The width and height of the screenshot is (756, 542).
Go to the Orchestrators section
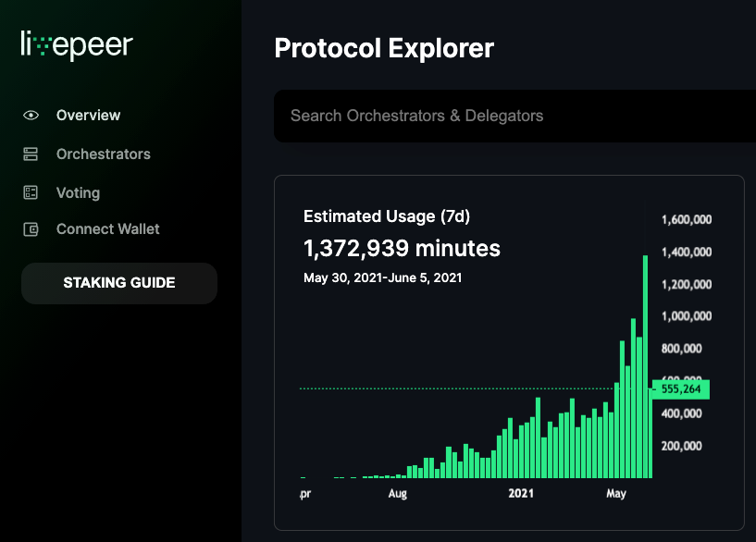(x=104, y=154)
